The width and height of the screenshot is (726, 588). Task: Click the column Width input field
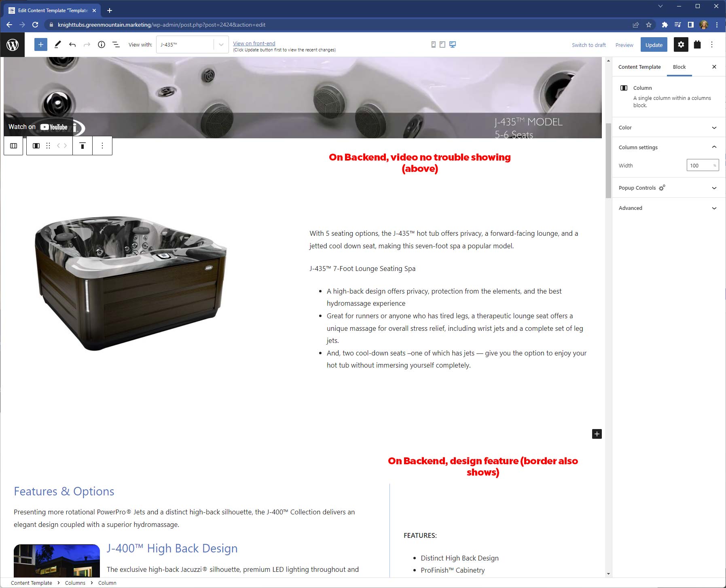[x=703, y=165]
